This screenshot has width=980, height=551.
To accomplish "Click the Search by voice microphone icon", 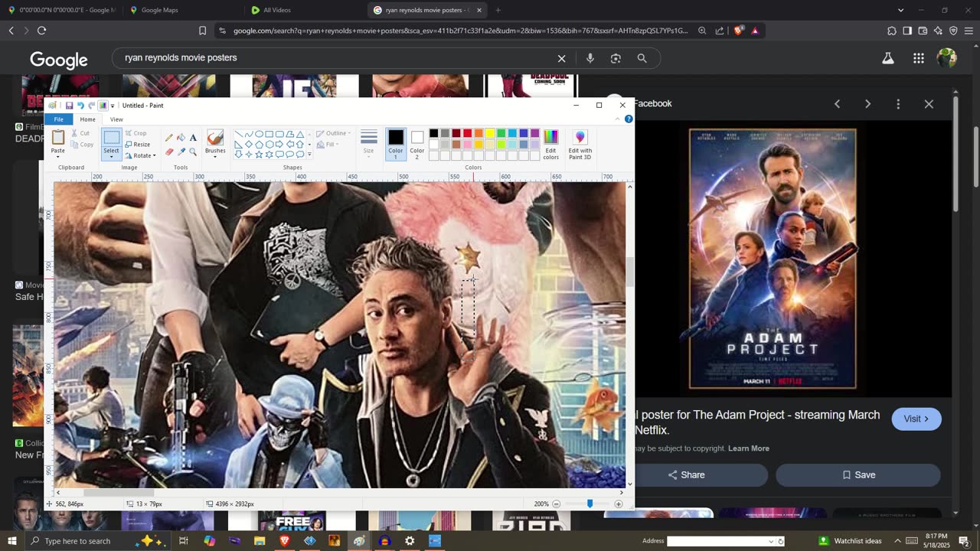I will tap(590, 58).
